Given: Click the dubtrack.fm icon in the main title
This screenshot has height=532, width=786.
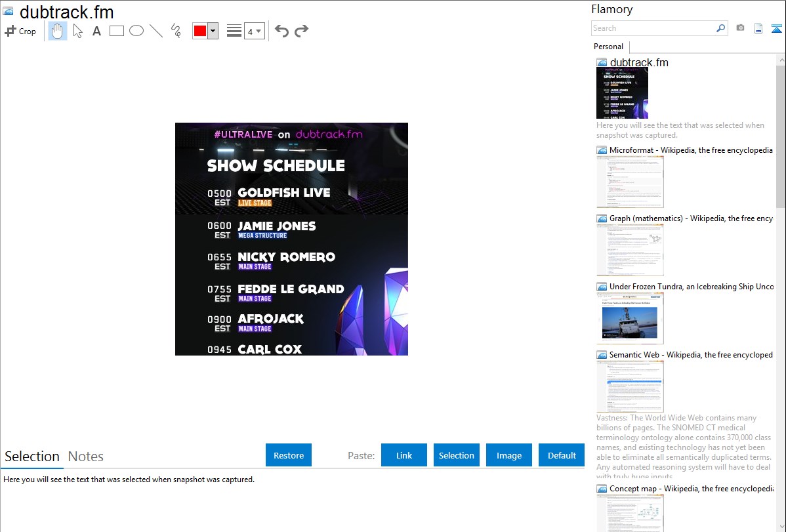Looking at the screenshot, I should [9, 12].
